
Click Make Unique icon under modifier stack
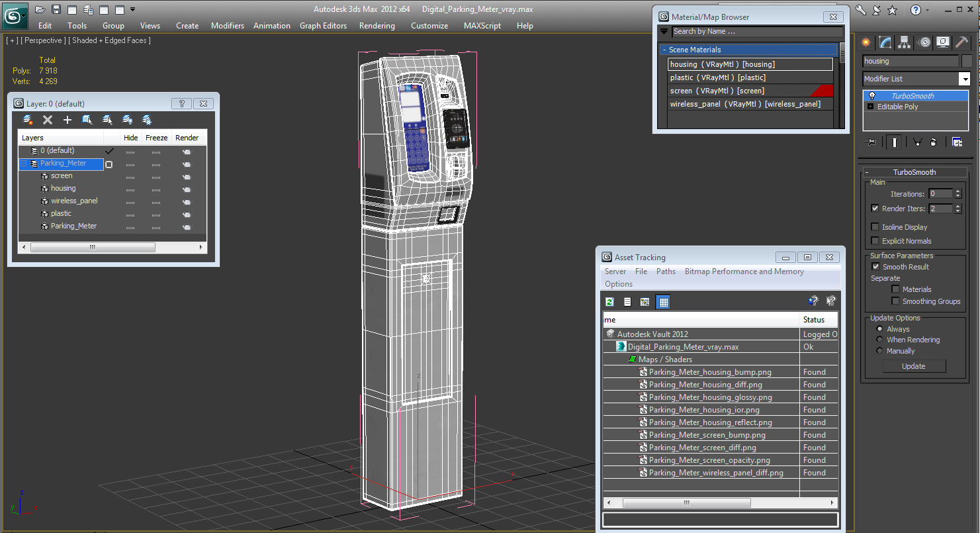coord(917,142)
